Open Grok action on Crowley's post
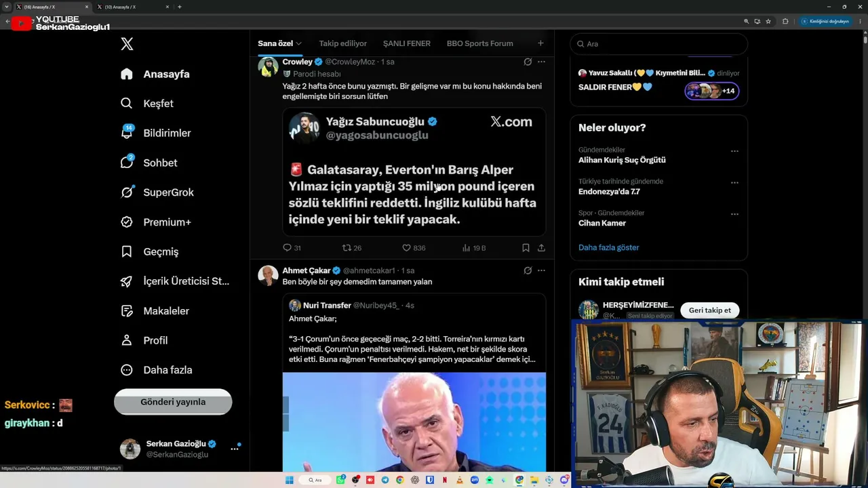 [x=528, y=62]
